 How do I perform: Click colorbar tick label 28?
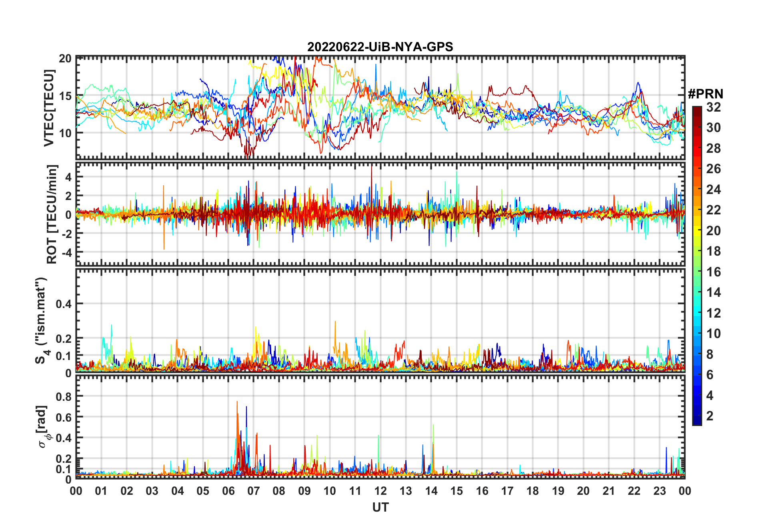click(x=713, y=148)
